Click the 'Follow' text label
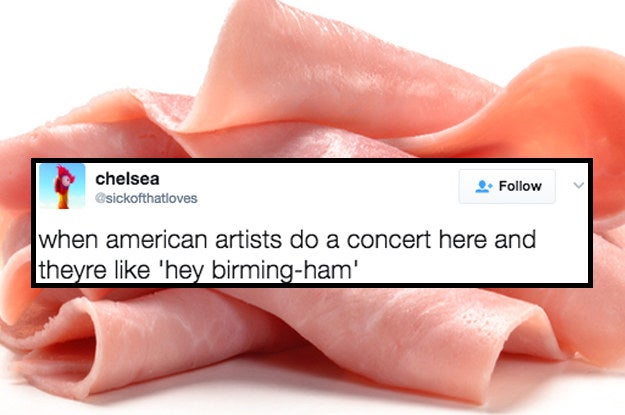 click(520, 186)
